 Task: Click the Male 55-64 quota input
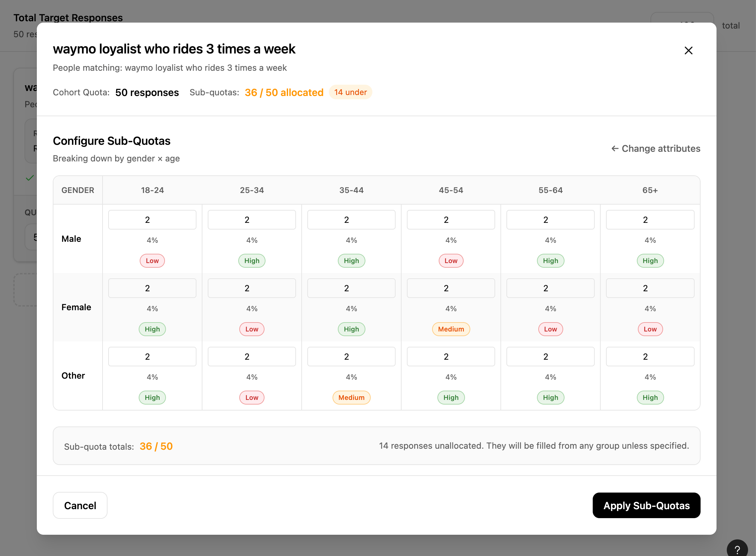[x=550, y=220]
